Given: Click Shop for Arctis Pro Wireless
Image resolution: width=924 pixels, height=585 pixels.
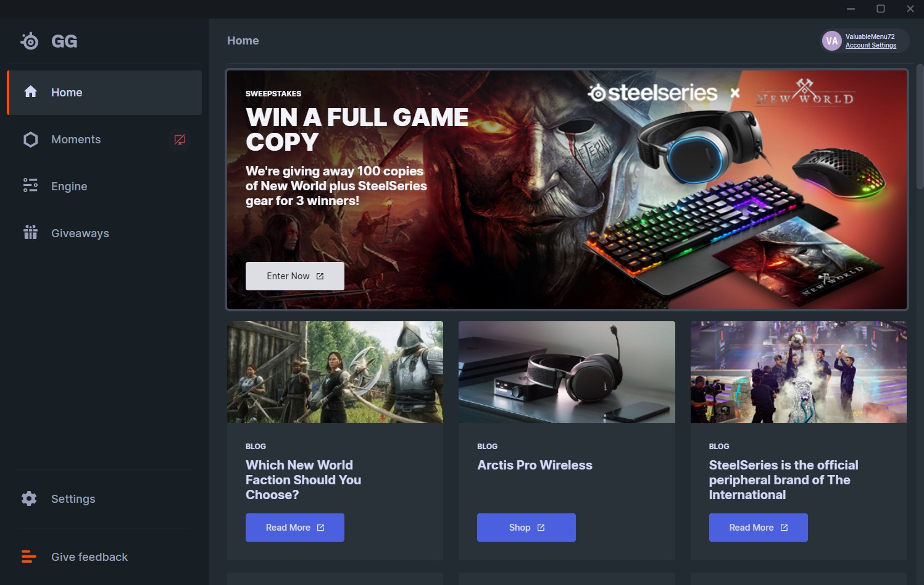Looking at the screenshot, I should tap(527, 528).
